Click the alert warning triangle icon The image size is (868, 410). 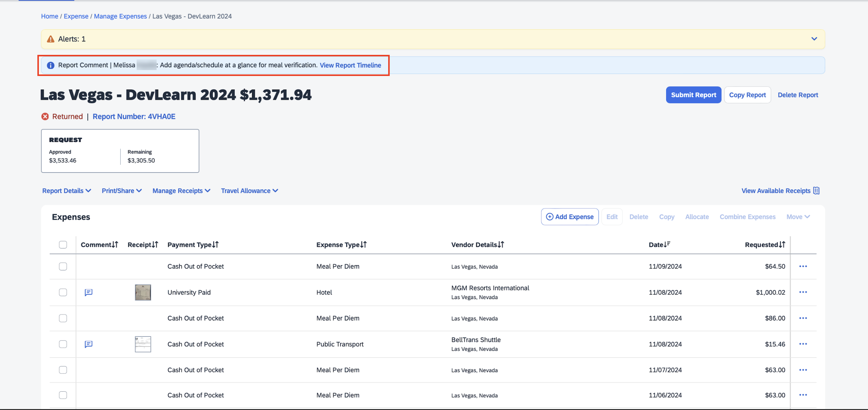[x=51, y=39]
